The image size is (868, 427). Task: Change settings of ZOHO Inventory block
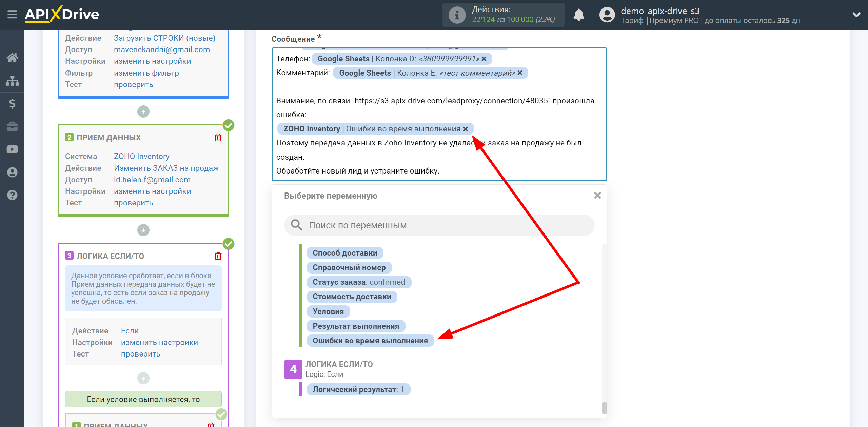[152, 191]
